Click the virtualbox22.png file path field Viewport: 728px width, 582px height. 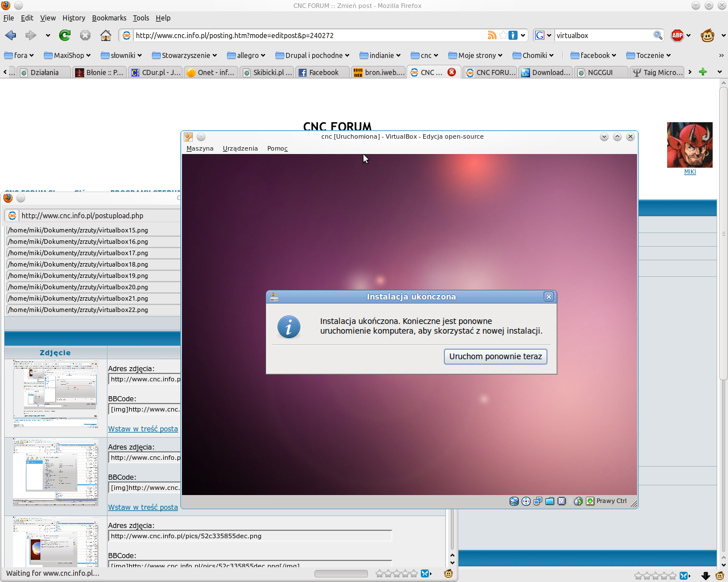coord(93,310)
